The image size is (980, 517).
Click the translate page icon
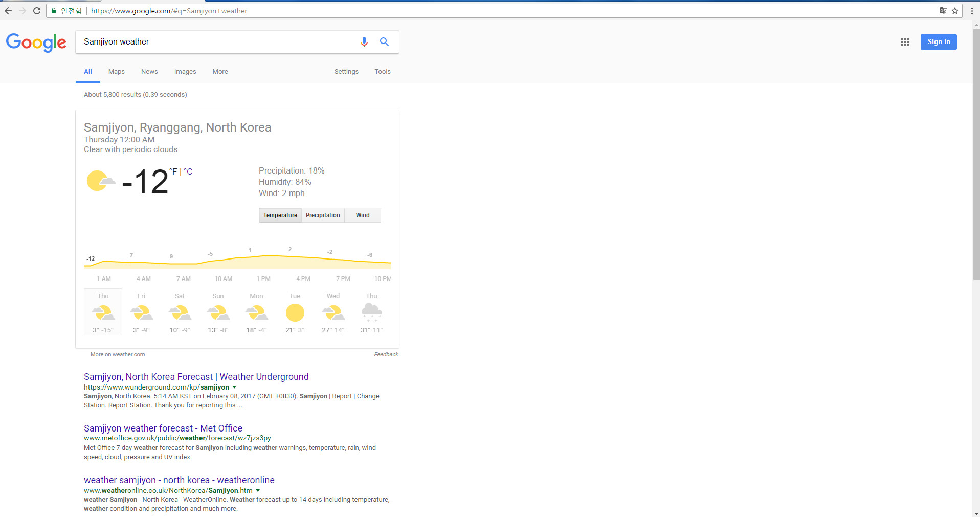click(x=943, y=11)
